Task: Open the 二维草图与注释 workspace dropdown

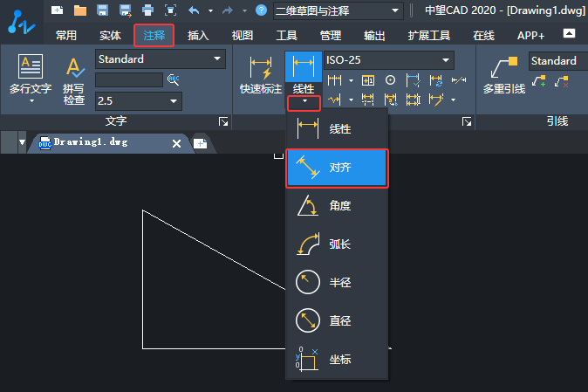Action: [x=338, y=10]
